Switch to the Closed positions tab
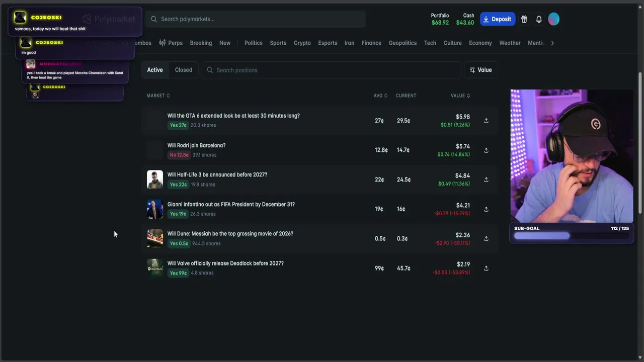This screenshot has width=644, height=362. tap(184, 70)
